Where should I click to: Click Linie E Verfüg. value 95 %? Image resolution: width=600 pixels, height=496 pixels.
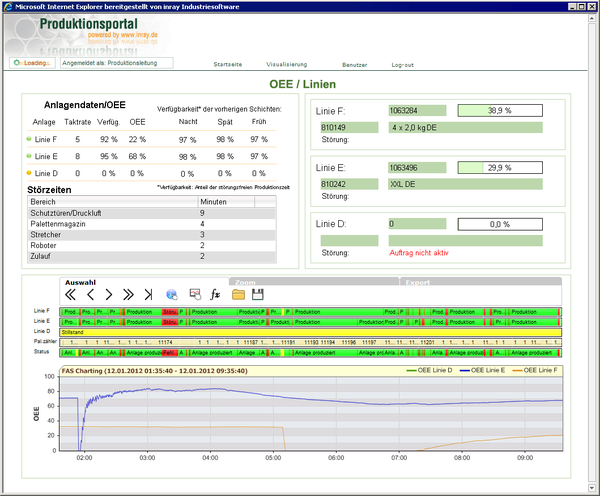coord(109,156)
